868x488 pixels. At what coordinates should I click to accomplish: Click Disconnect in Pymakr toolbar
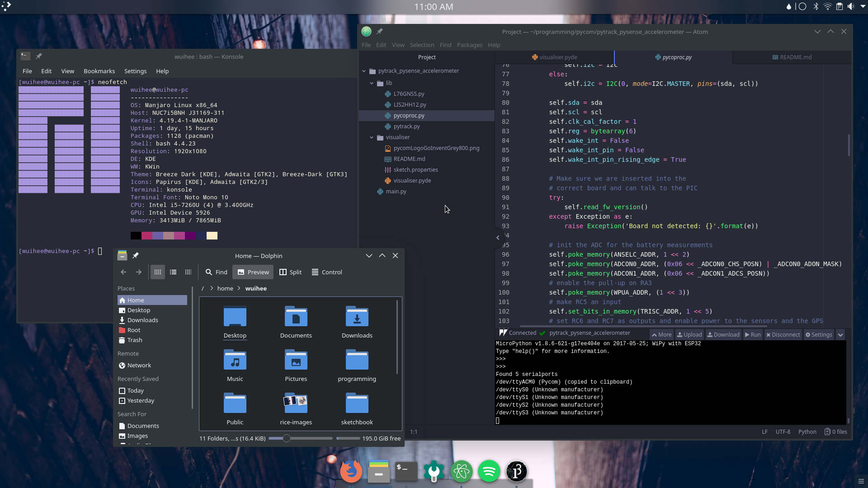(783, 335)
